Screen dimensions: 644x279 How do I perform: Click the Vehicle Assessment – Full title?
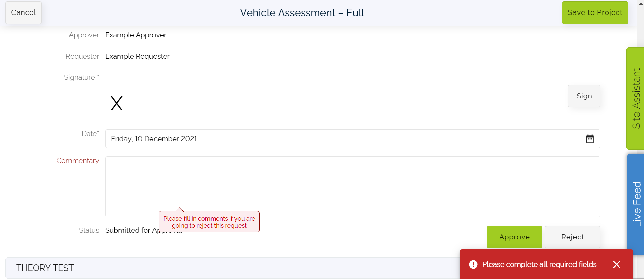[302, 12]
